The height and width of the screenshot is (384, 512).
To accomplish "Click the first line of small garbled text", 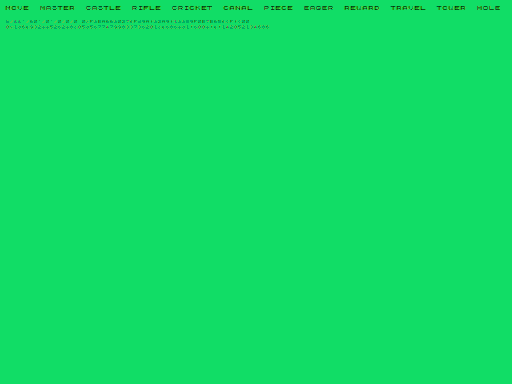I will click(128, 21).
